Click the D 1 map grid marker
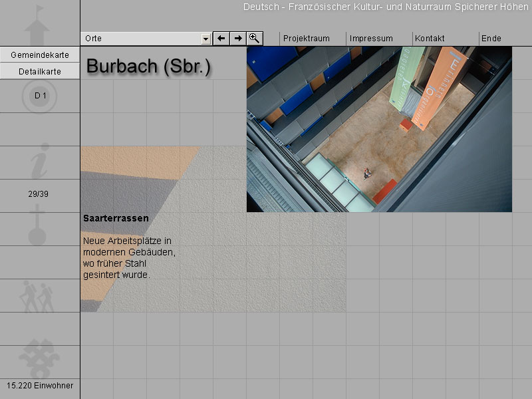Screen dimensions: 532x399 click(40, 96)
